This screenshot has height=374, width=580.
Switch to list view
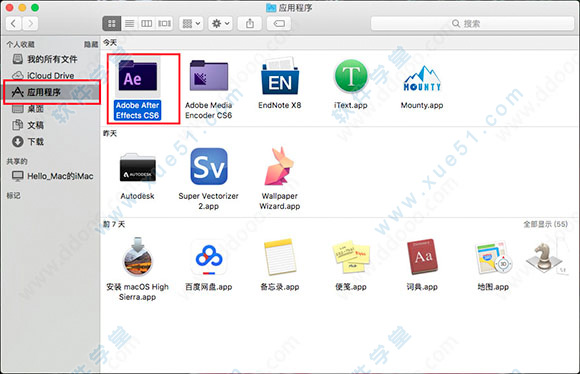[x=129, y=24]
